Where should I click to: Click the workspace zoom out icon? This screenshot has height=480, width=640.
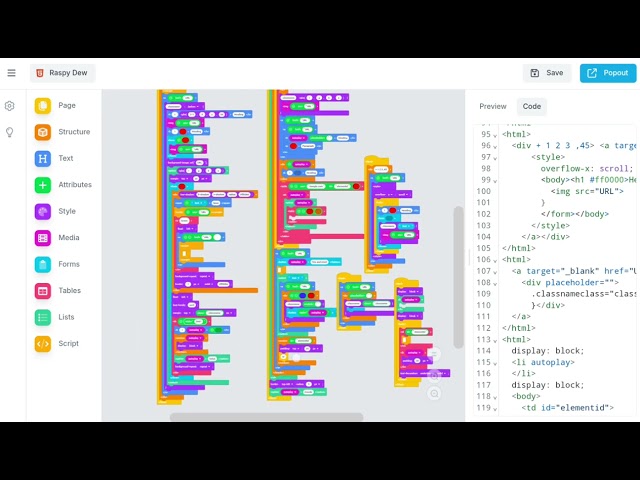[x=434, y=393]
